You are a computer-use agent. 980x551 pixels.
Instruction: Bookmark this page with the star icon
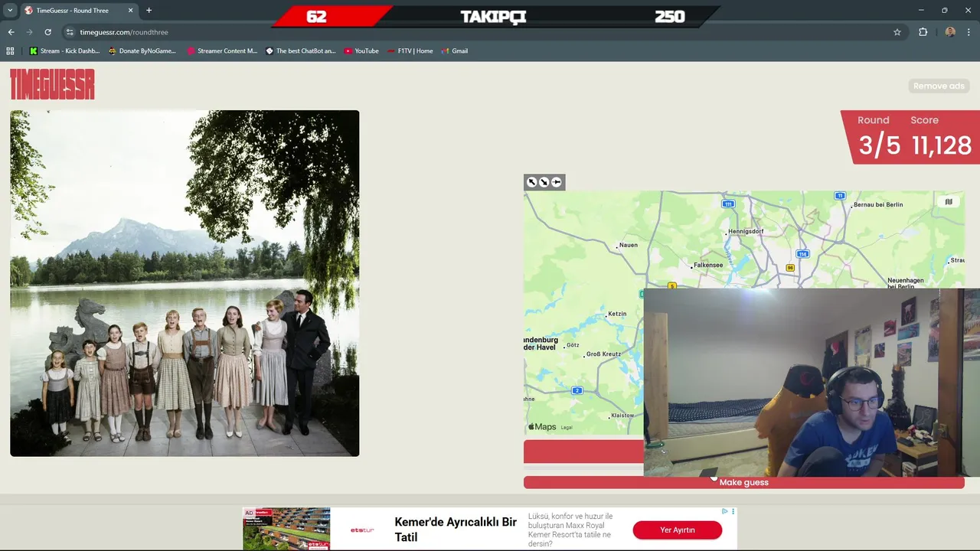(897, 32)
